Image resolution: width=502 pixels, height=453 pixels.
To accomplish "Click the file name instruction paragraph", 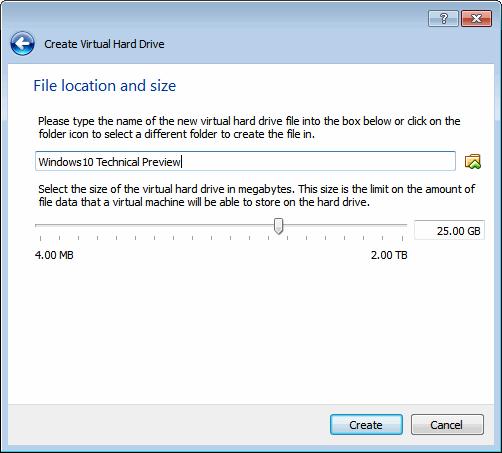I will (x=249, y=128).
